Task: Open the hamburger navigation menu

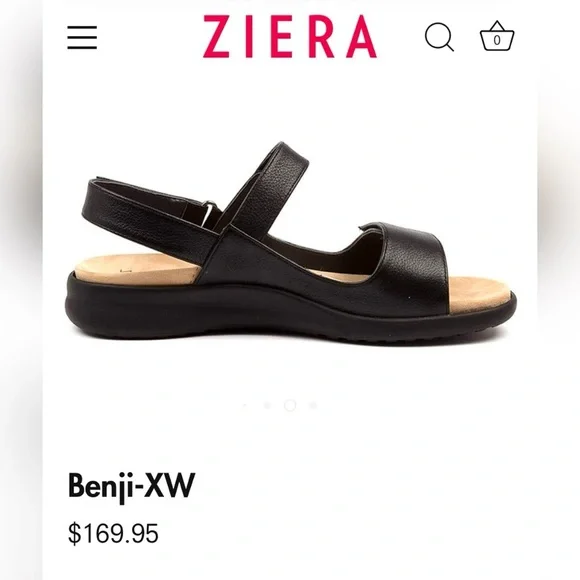Action: point(82,37)
